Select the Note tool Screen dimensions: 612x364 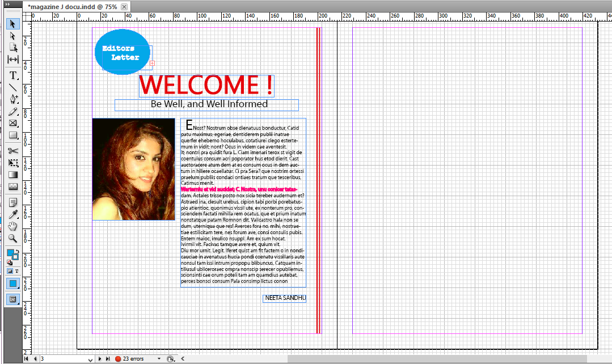(x=12, y=202)
